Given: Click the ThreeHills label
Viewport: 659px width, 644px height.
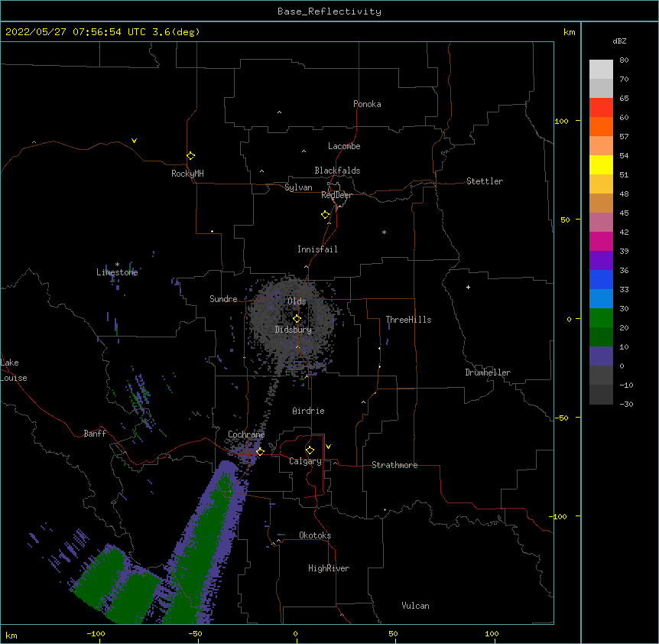Looking at the screenshot, I should (408, 320).
